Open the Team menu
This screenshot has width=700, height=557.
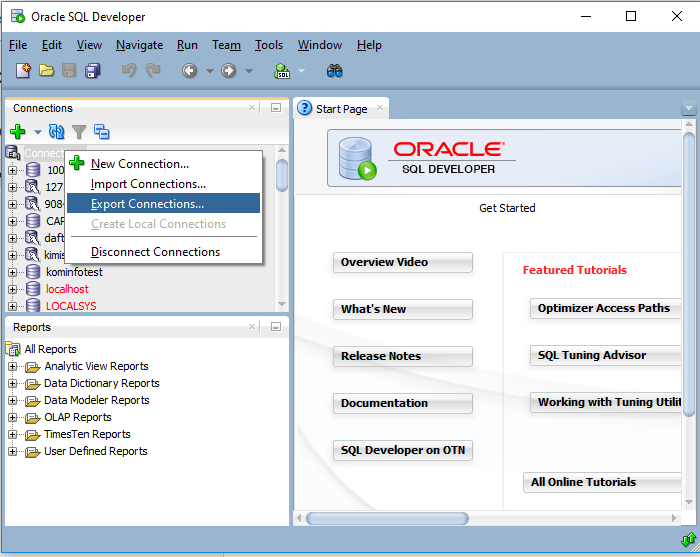pyautogui.click(x=226, y=45)
